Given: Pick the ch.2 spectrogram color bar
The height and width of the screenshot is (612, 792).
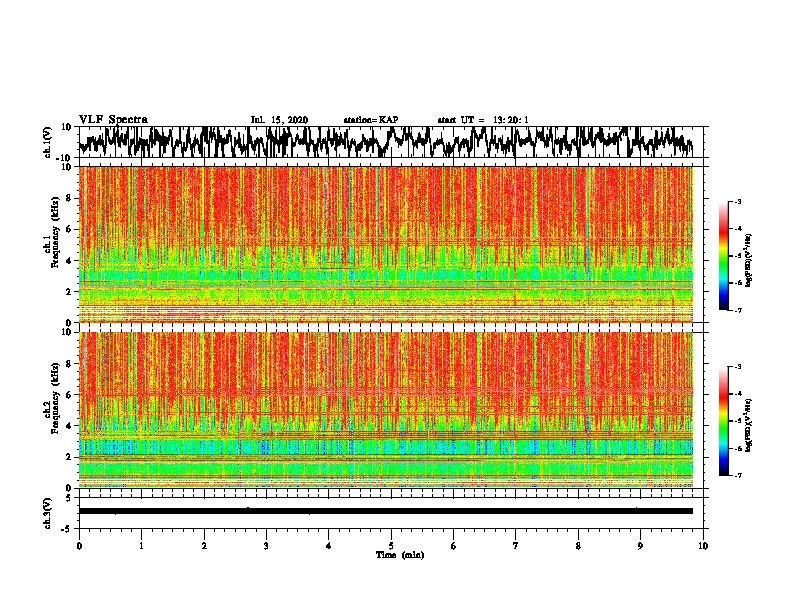Looking at the screenshot, I should coord(723,421).
